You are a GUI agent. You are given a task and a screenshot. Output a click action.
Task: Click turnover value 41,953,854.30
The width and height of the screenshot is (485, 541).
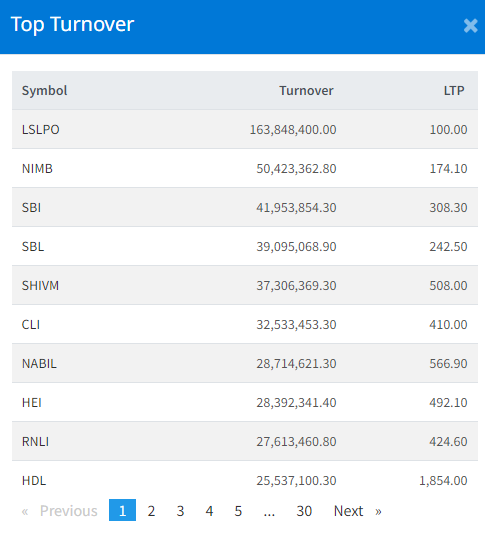pyautogui.click(x=296, y=208)
